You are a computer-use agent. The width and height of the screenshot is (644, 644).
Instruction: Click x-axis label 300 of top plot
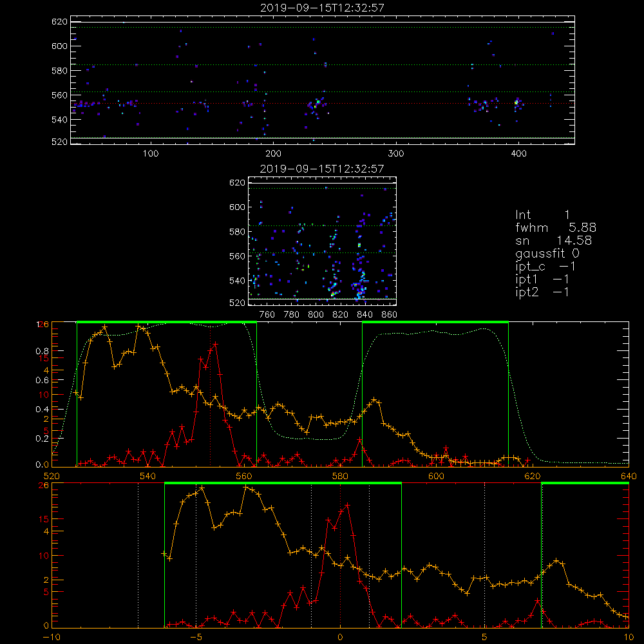[x=396, y=154]
